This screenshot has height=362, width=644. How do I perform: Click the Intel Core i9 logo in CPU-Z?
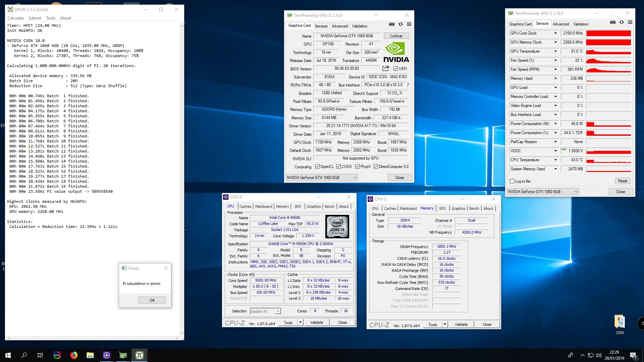pos(337,227)
